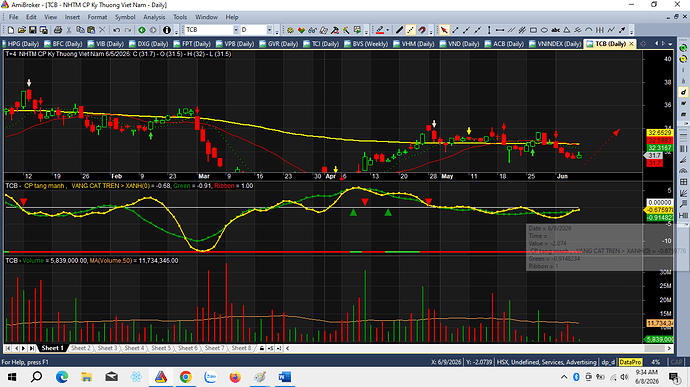The image size is (690, 387).
Task: Switch to the BVS (Weekly) chart tab
Action: tap(367, 44)
